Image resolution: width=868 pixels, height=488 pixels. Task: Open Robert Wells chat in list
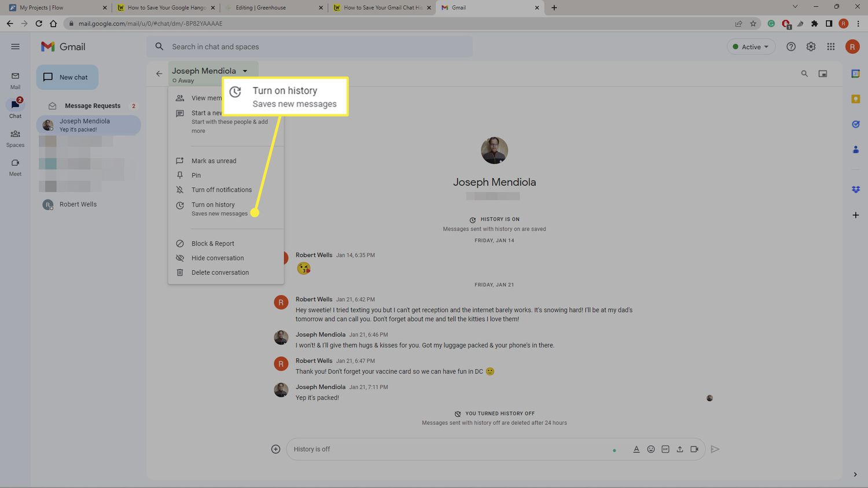78,204
